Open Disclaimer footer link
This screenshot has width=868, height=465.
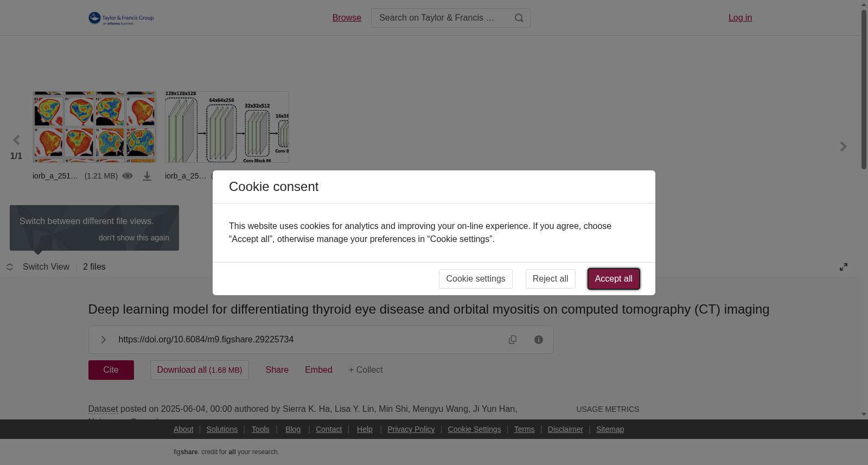coord(565,429)
